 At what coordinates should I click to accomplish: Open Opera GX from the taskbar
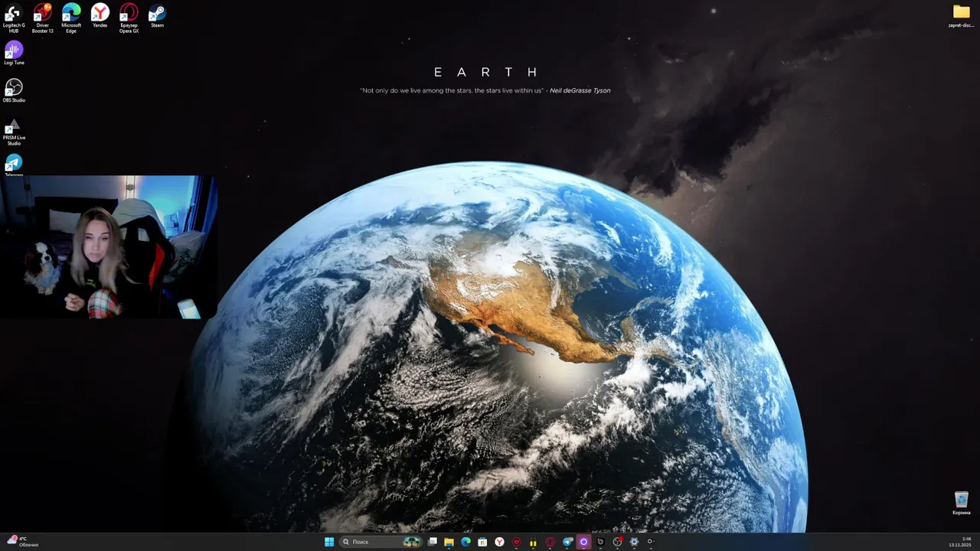coord(550,542)
